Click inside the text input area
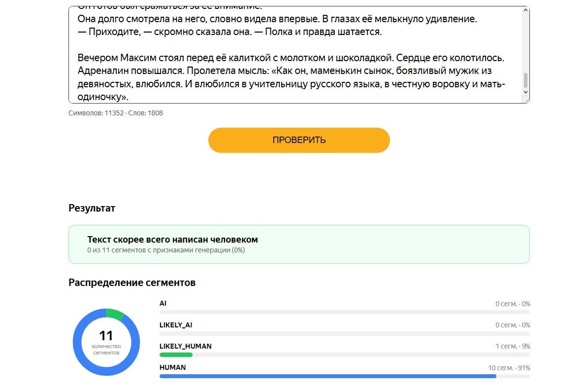 click(295, 54)
